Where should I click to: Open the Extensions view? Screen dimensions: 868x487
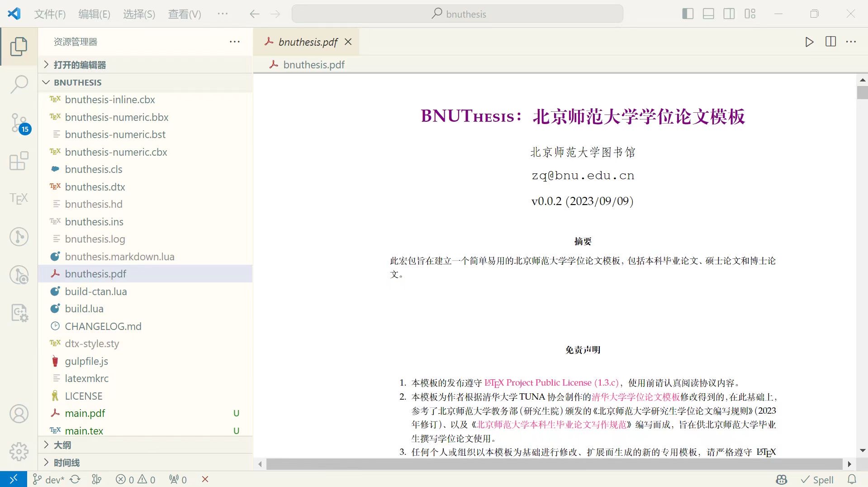[19, 161]
